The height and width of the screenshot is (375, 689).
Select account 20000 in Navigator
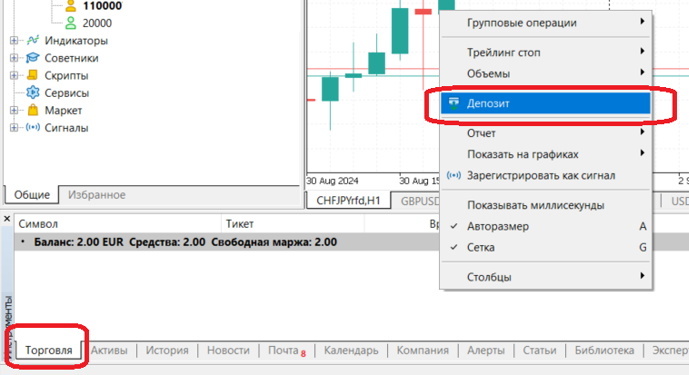97,23
